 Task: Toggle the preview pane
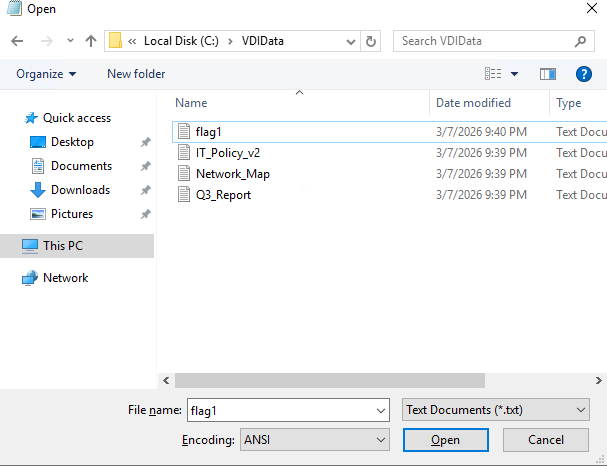click(548, 74)
